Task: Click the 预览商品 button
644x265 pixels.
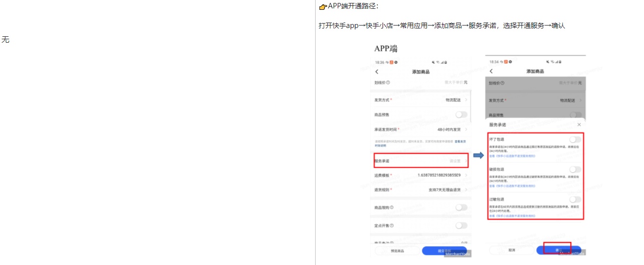Action: tap(397, 251)
